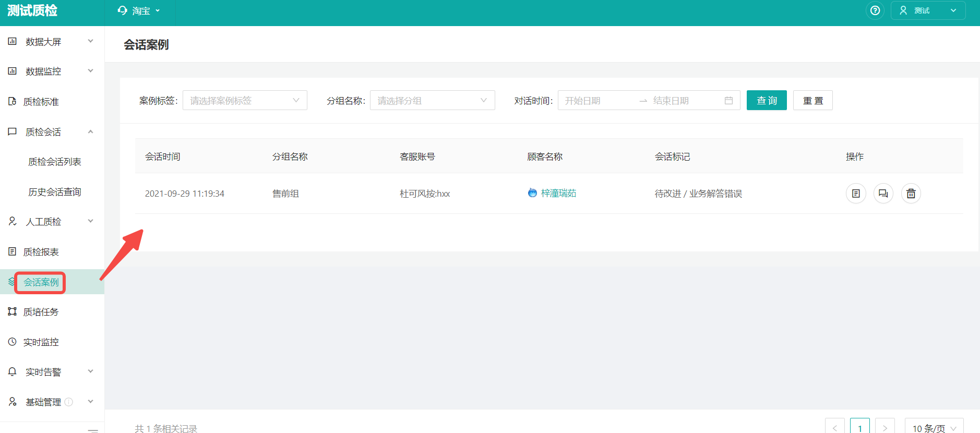This screenshot has height=433, width=980.
Task: Open the 淘宝 platform dropdown
Action: pos(140,10)
